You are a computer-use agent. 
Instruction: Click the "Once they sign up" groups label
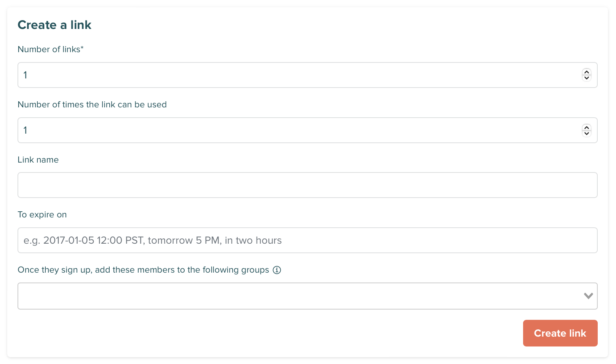pos(143,270)
